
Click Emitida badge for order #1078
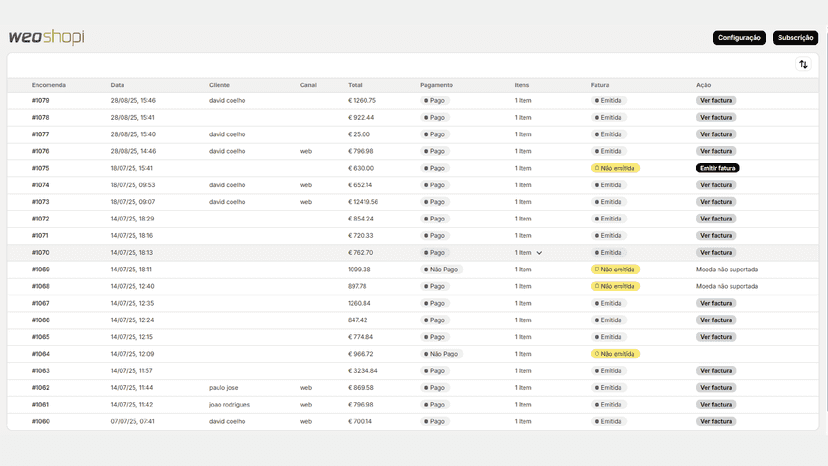608,117
